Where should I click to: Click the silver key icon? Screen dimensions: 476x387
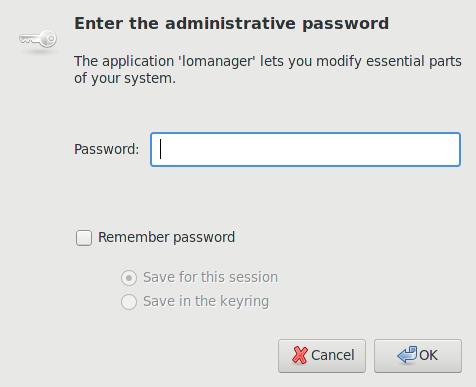38,39
